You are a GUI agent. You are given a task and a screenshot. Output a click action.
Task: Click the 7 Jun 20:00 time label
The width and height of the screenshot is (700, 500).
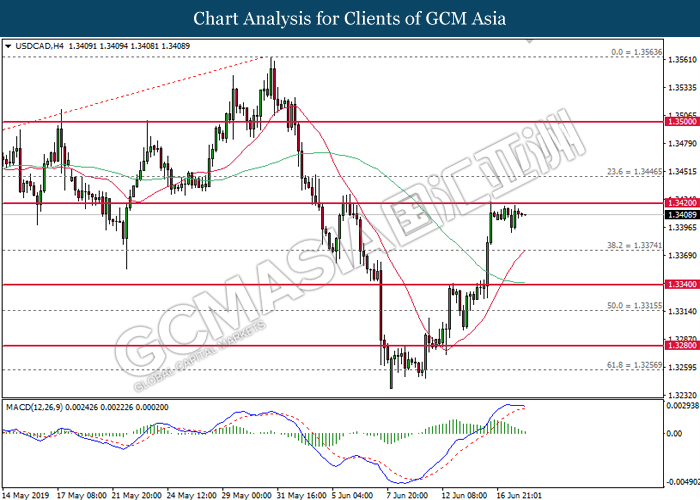click(407, 495)
